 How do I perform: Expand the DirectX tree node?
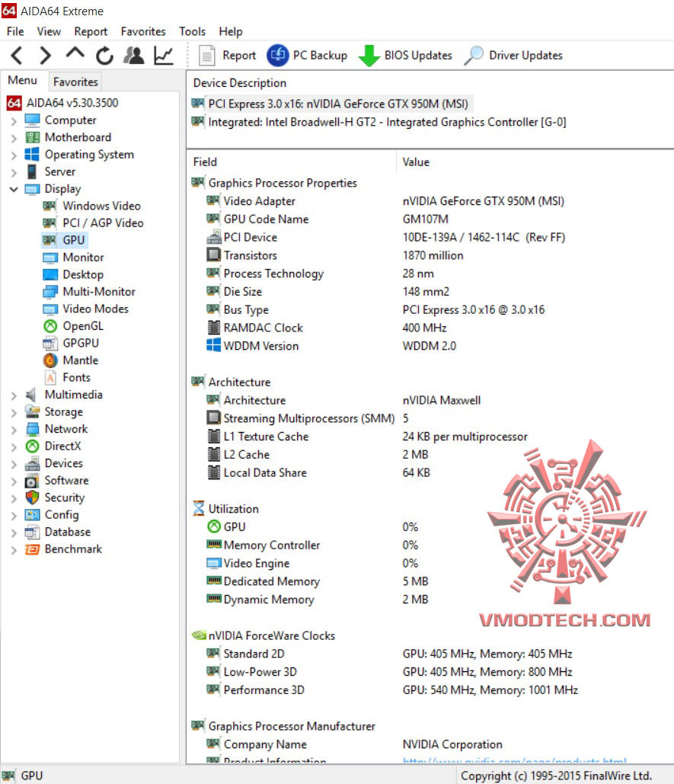click(14, 447)
